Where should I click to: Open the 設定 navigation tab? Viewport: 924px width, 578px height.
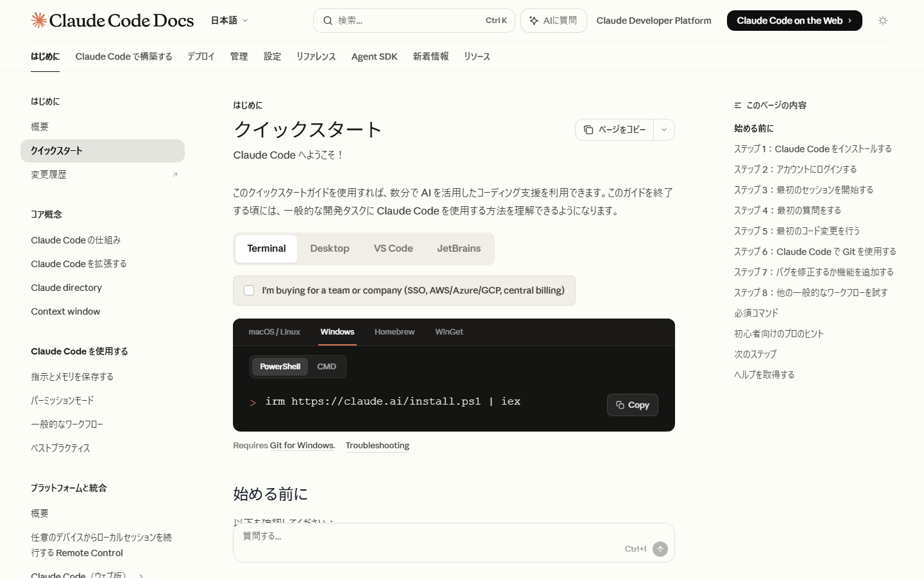[x=272, y=57]
